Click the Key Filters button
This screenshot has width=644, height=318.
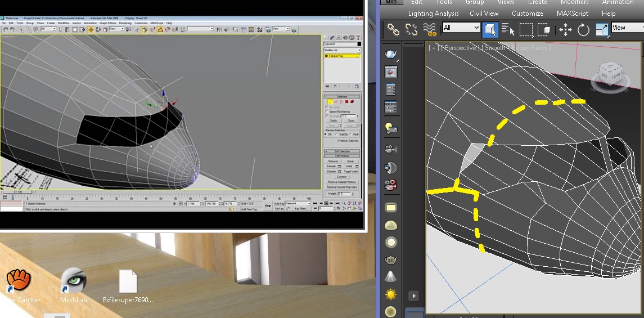click(x=301, y=209)
